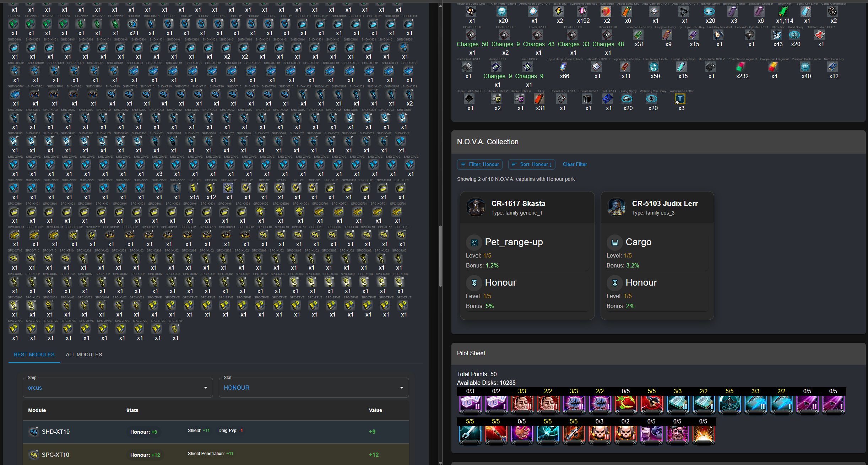This screenshot has height=465, width=868.
Task: Select the Advanced Jump CPU 1 icon
Action: [x=471, y=11]
